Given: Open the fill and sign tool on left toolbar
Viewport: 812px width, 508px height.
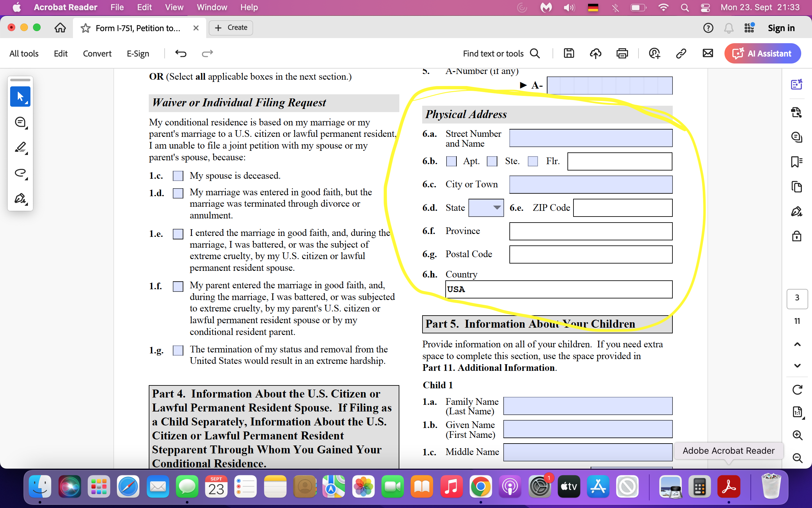Looking at the screenshot, I should pyautogui.click(x=20, y=198).
